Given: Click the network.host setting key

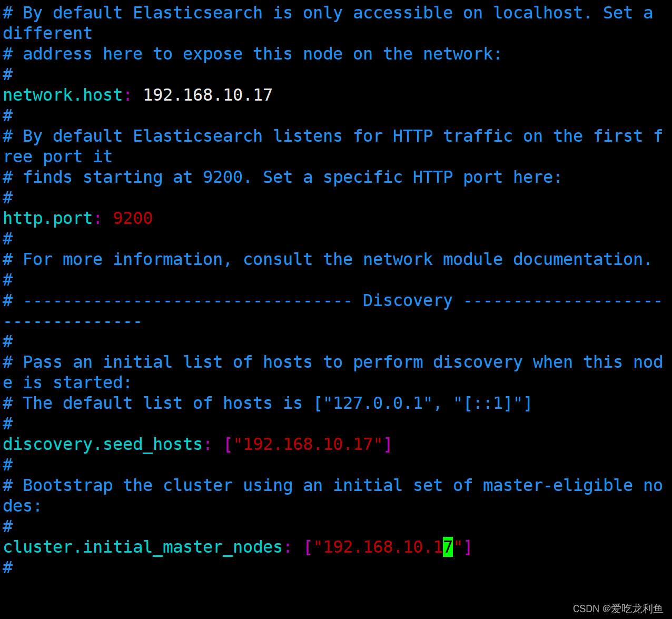Looking at the screenshot, I should pos(63,95).
